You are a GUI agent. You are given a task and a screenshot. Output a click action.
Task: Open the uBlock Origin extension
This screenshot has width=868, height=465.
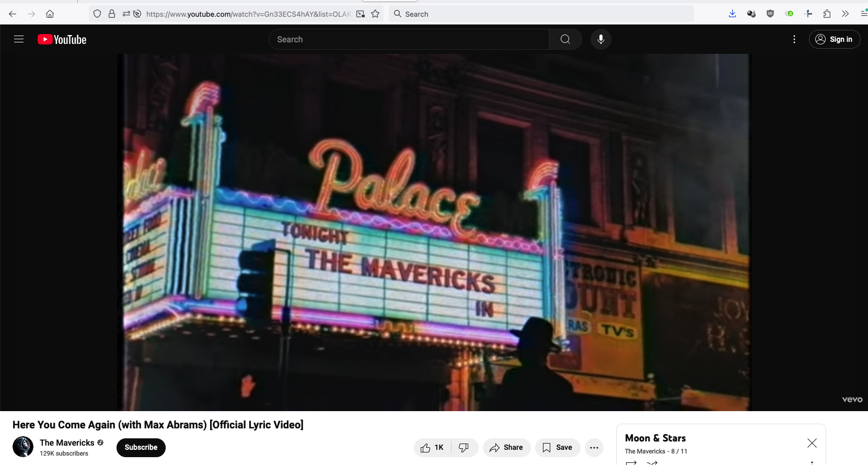[770, 14]
